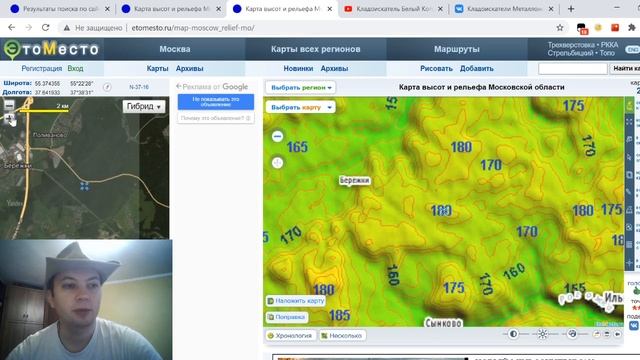
Task: Click the Найти search button
Action: [x=625, y=69]
